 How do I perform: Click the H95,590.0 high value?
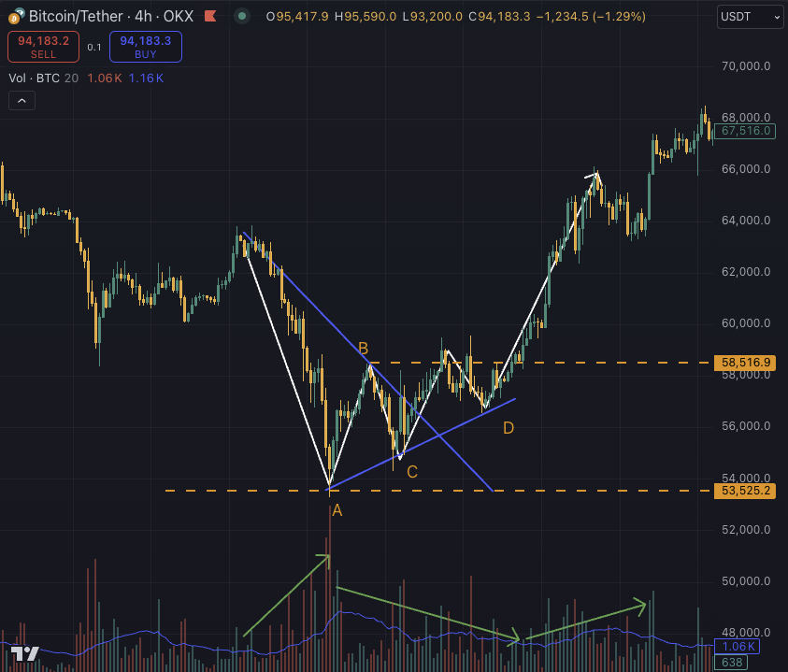(x=365, y=17)
